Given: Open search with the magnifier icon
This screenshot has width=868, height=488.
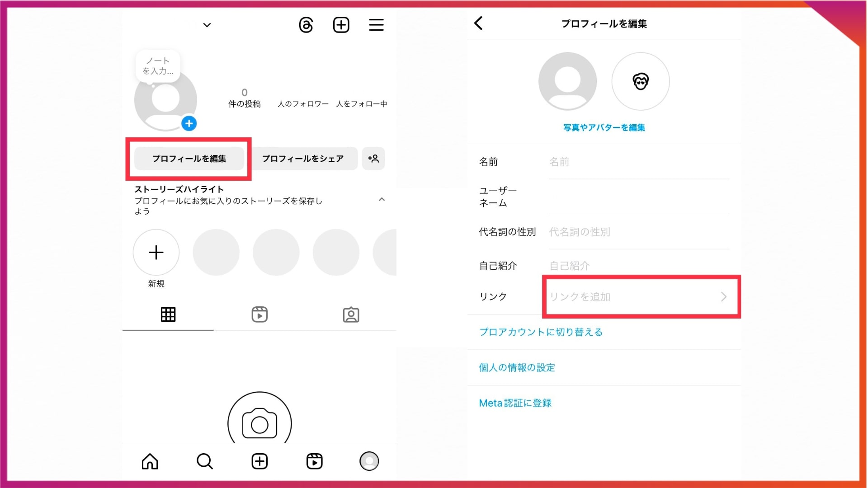Looking at the screenshot, I should (204, 461).
